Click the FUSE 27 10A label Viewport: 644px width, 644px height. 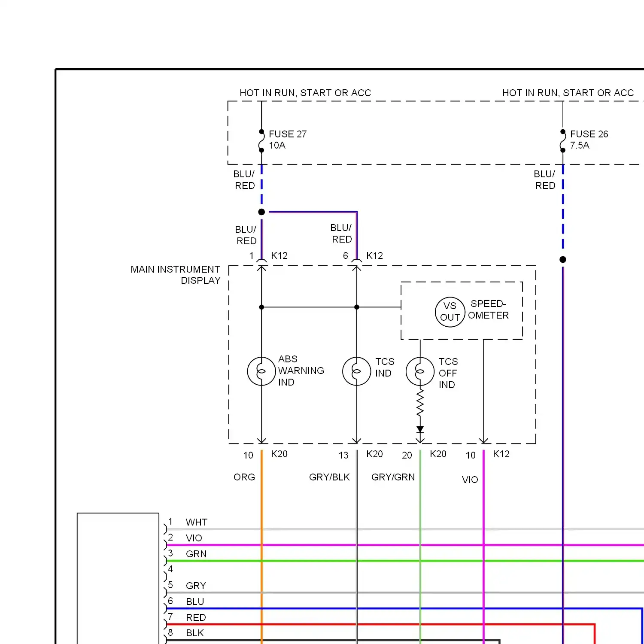288,140
